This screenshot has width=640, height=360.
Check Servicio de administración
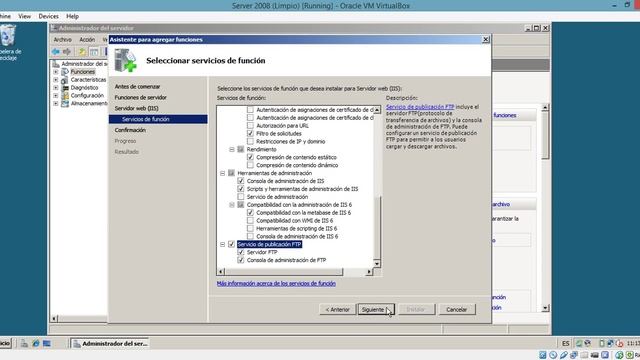point(241,197)
